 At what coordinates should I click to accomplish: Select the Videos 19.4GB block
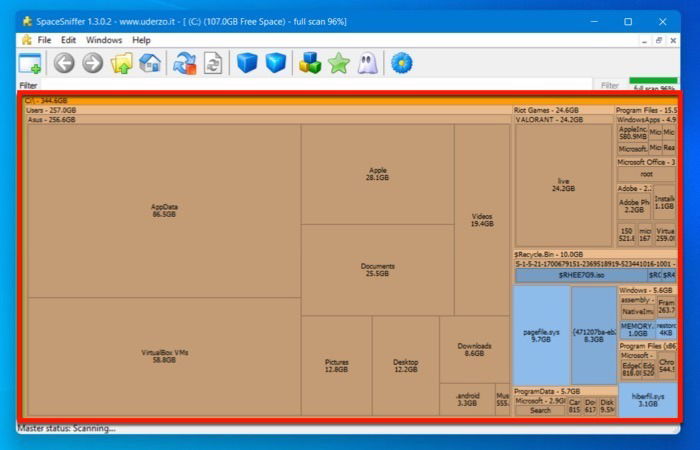tap(482, 220)
